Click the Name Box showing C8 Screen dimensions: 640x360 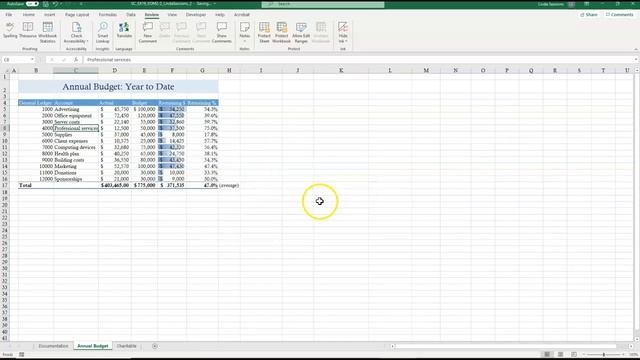pos(16,60)
